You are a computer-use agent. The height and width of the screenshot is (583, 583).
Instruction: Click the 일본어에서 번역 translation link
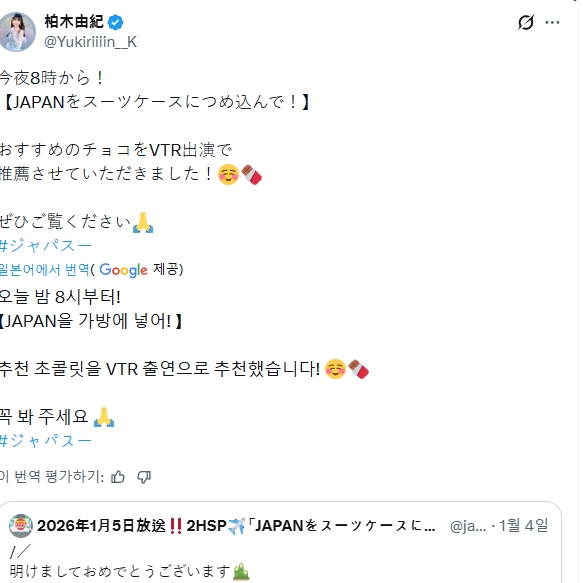pyautogui.click(x=45, y=270)
